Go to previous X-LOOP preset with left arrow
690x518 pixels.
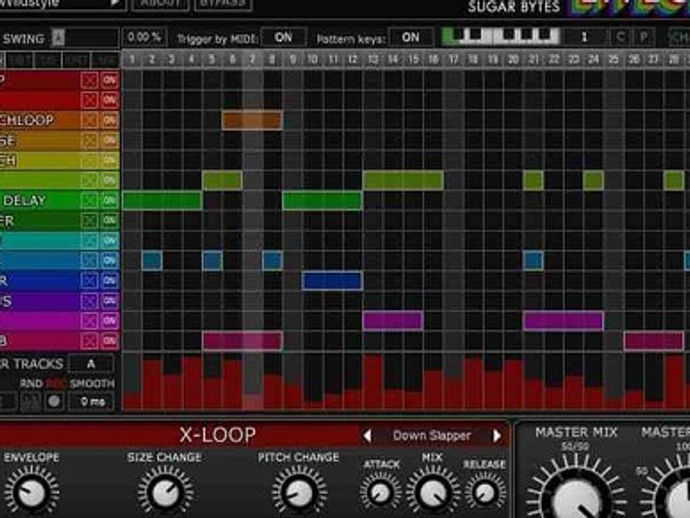point(367,436)
